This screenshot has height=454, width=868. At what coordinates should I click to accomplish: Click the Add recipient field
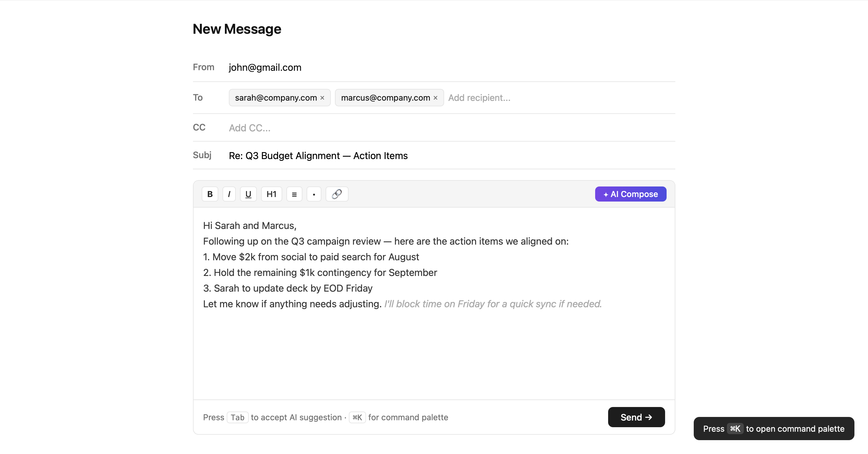(x=479, y=98)
